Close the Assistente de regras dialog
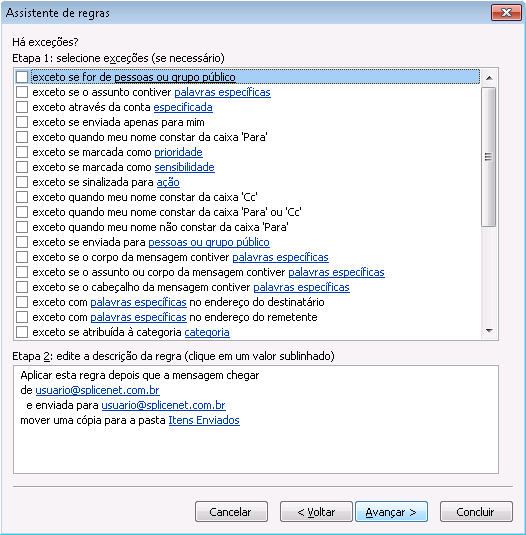Viewport: 526px width, 535px height. click(x=506, y=13)
